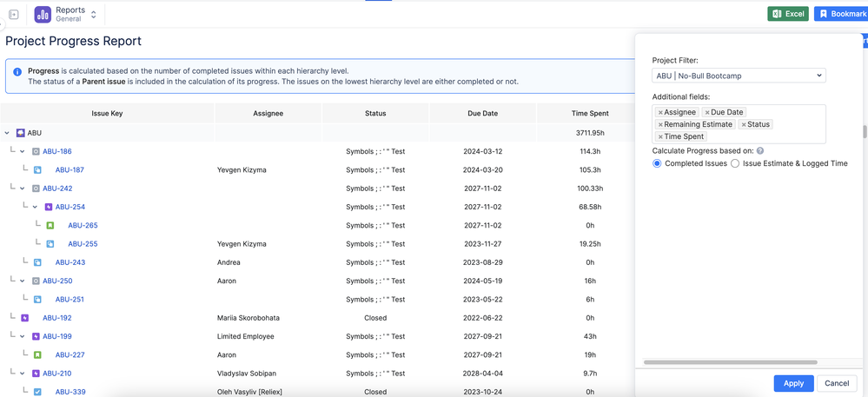Open the Project Filter dropdown

coord(739,76)
